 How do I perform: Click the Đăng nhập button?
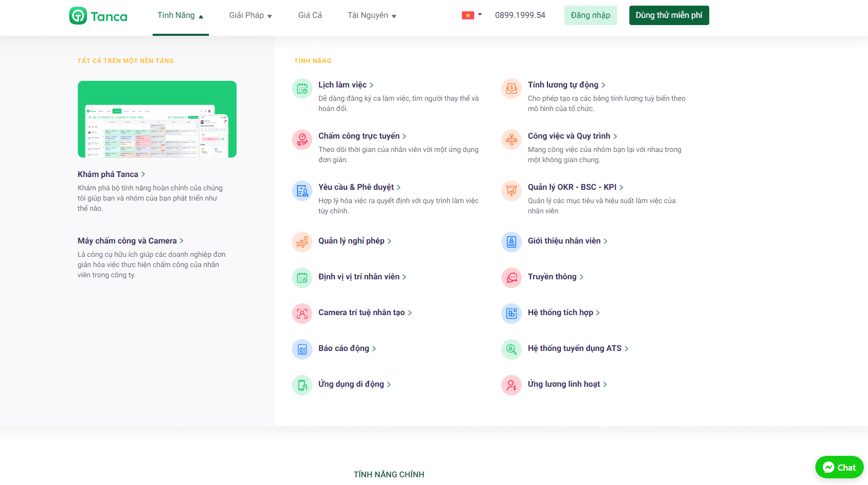[590, 15]
